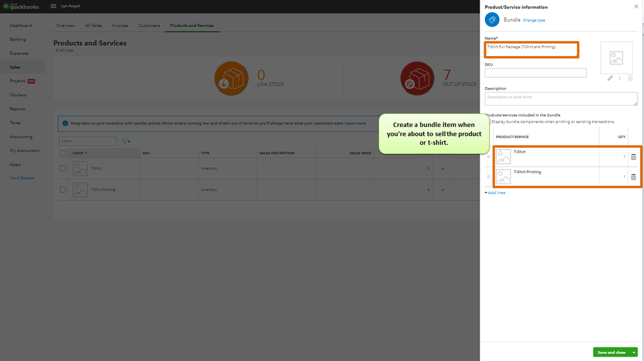The height and width of the screenshot is (361, 644).
Task: Click the t-shirt search box above the list
Action: [88, 141]
